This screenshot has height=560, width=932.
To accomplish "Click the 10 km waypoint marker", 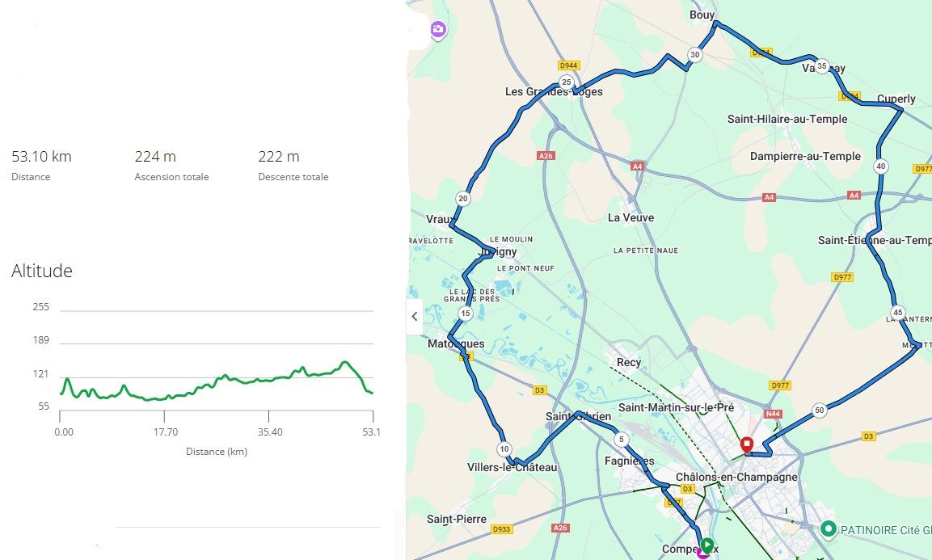I will pyautogui.click(x=504, y=449).
